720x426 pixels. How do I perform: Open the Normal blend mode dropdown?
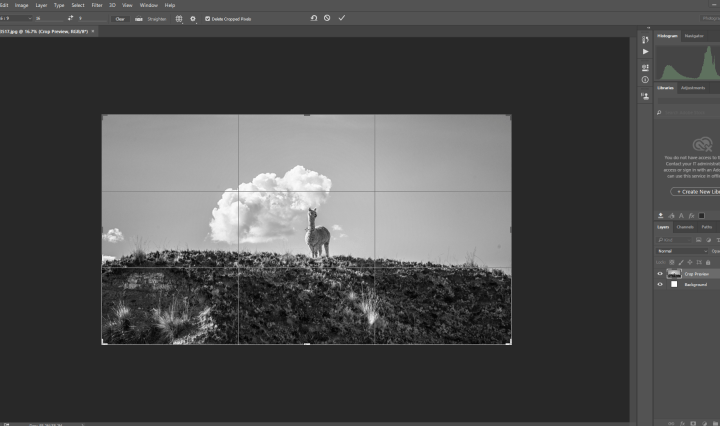681,251
